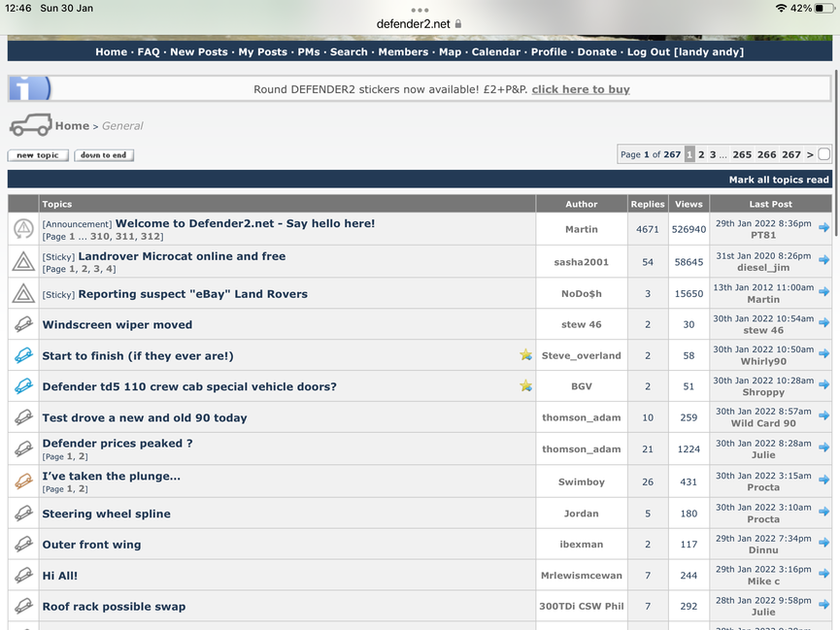Open page 2 of Defender prices peaked topic

tap(83, 456)
